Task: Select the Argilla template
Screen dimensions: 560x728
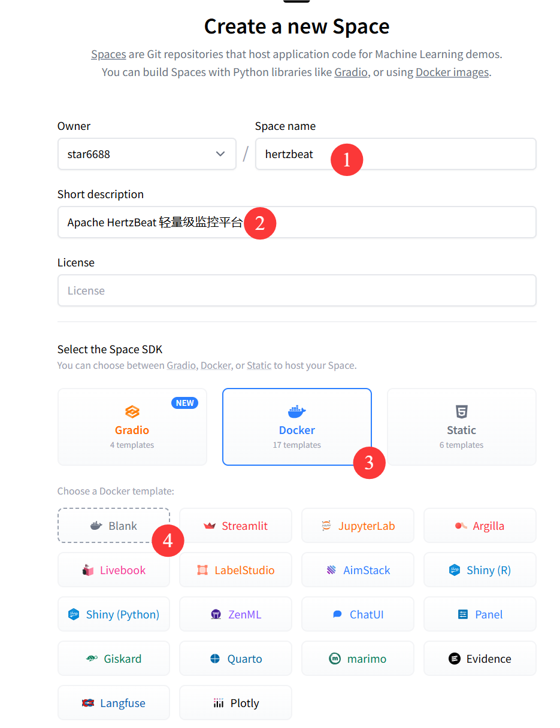Action: [x=480, y=525]
